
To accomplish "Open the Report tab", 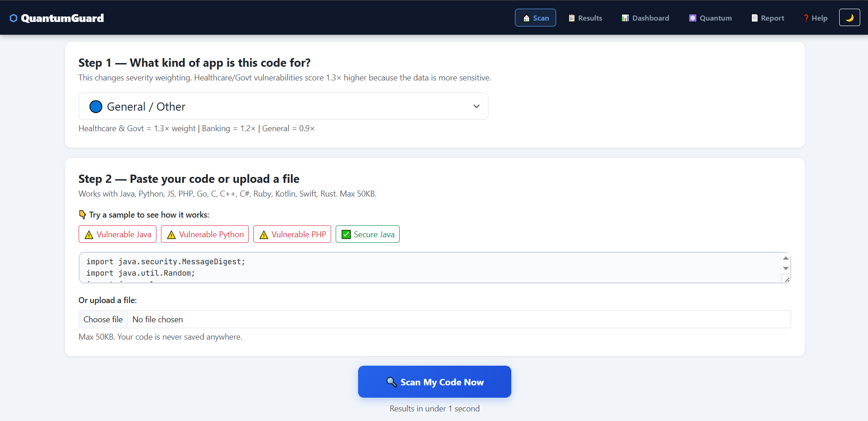I will 767,18.
